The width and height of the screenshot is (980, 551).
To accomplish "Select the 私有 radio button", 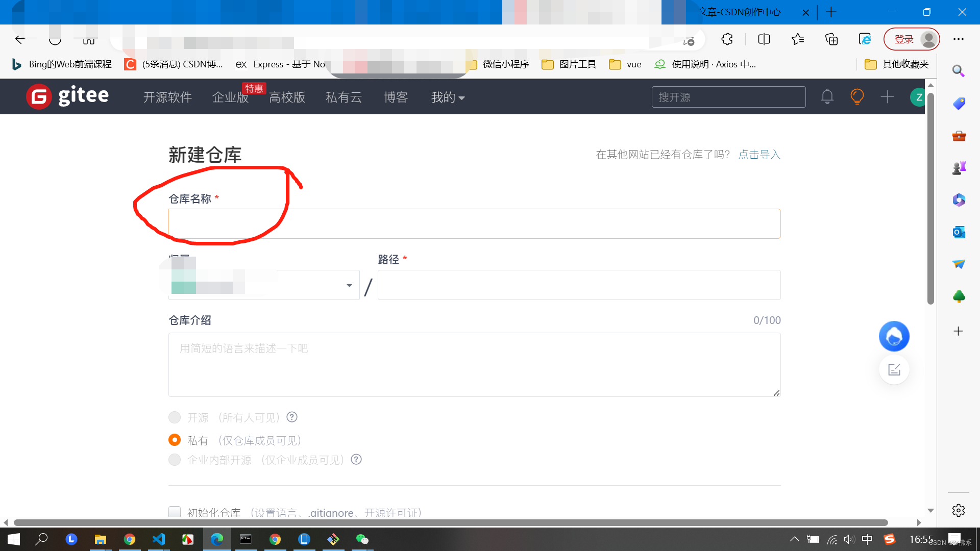I will click(x=175, y=440).
